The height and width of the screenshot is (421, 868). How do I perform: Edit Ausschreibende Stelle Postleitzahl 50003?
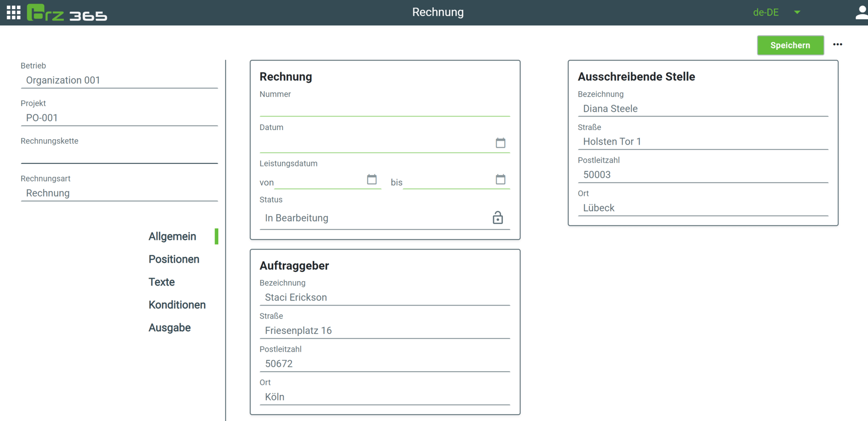pos(703,175)
